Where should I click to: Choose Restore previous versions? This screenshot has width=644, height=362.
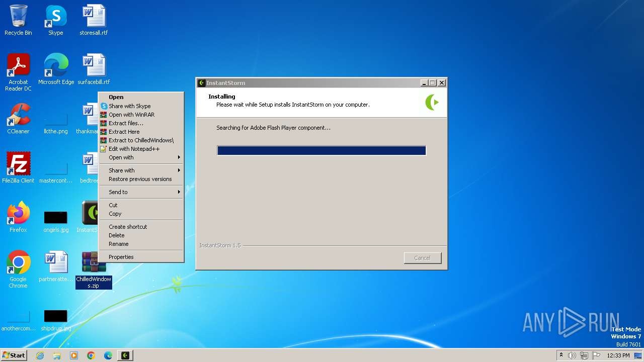[x=141, y=179]
